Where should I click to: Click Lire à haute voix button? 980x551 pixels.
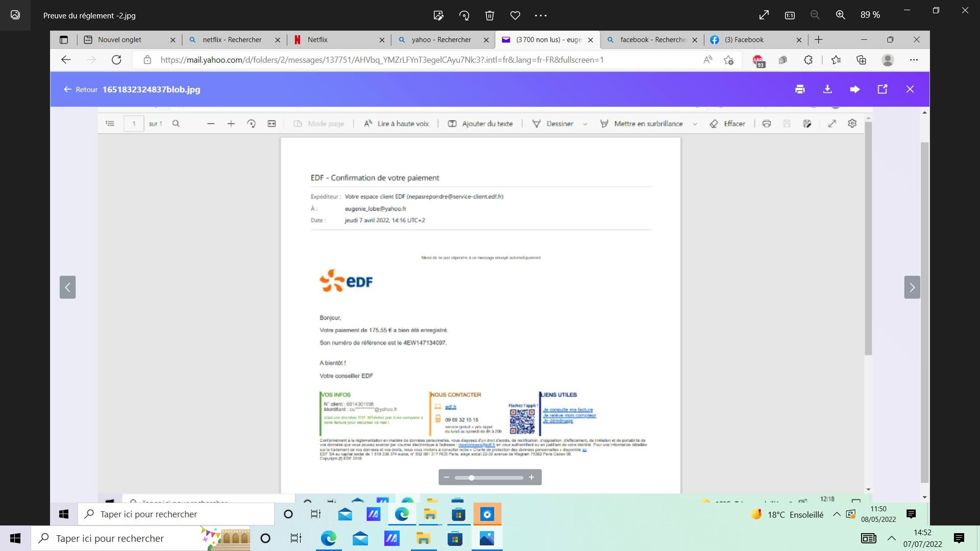click(396, 123)
